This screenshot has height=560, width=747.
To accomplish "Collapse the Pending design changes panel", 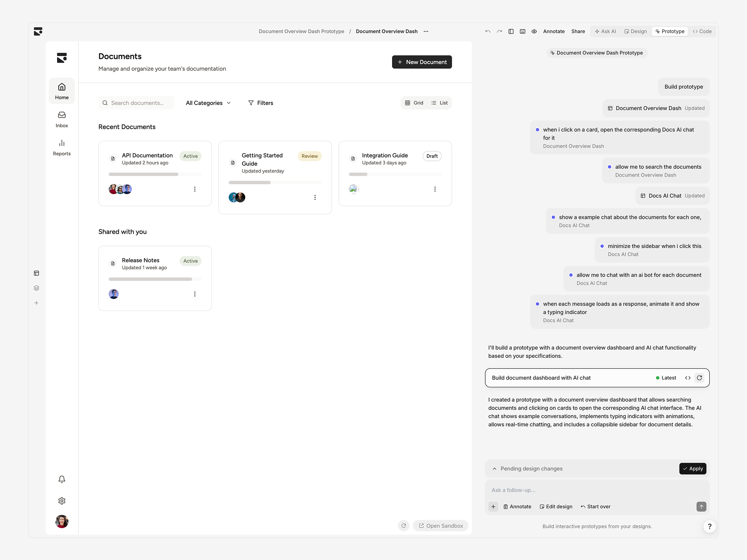I will tap(494, 469).
